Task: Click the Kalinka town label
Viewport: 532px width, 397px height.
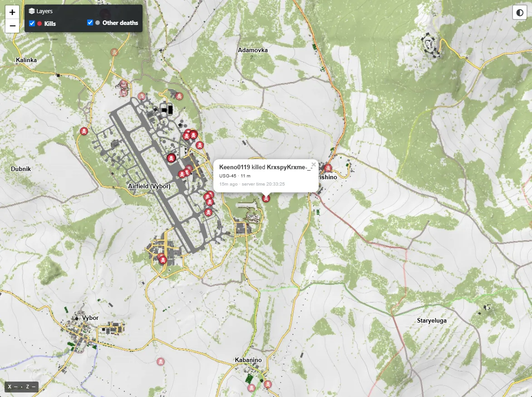Action: pyautogui.click(x=26, y=60)
